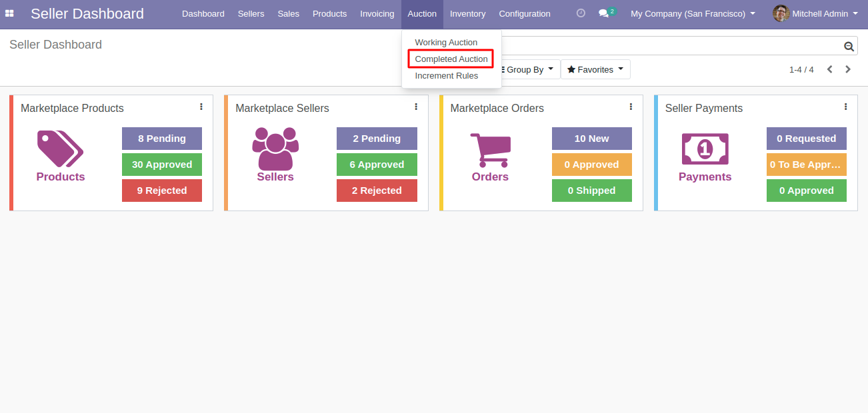This screenshot has height=413, width=868.
Task: Open Marketplace Sellers card options menu
Action: 416,107
